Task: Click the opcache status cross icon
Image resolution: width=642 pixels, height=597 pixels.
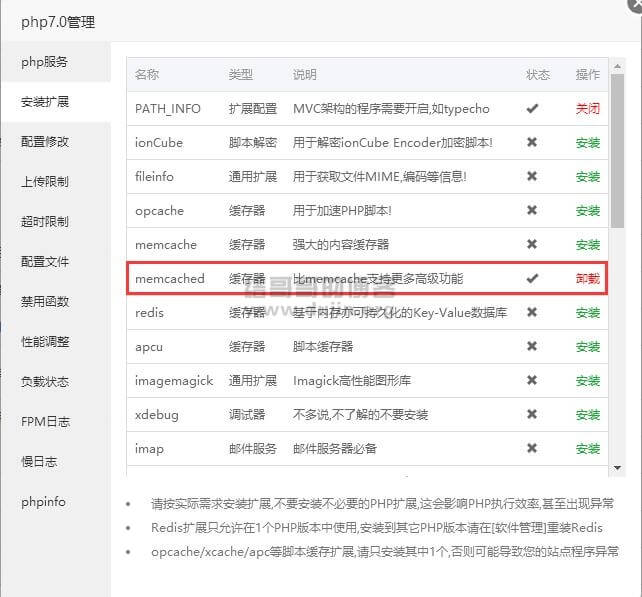Action: (x=532, y=210)
